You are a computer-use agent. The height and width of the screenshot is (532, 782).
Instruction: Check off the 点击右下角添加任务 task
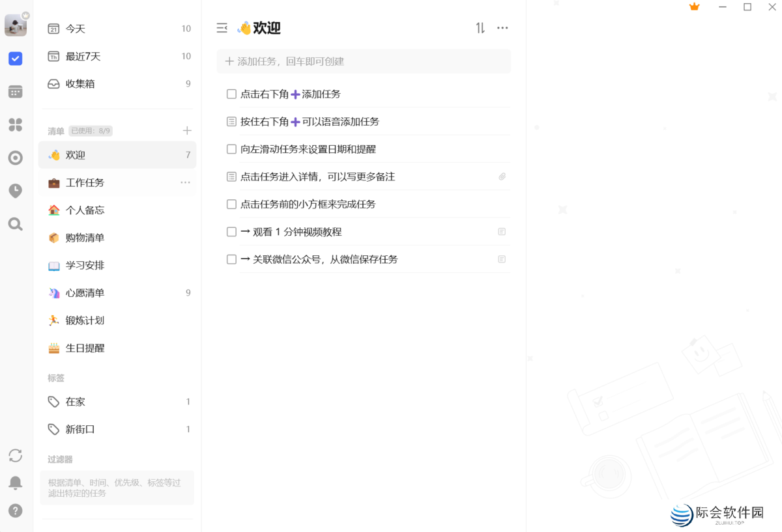[x=231, y=94]
